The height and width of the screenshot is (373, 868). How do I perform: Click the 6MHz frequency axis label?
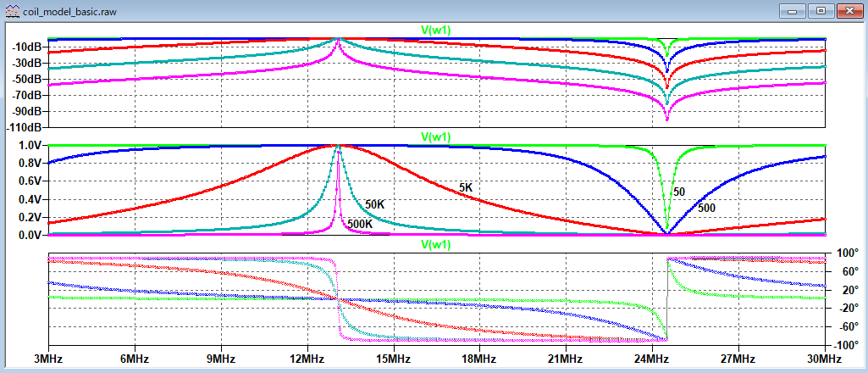[135, 359]
